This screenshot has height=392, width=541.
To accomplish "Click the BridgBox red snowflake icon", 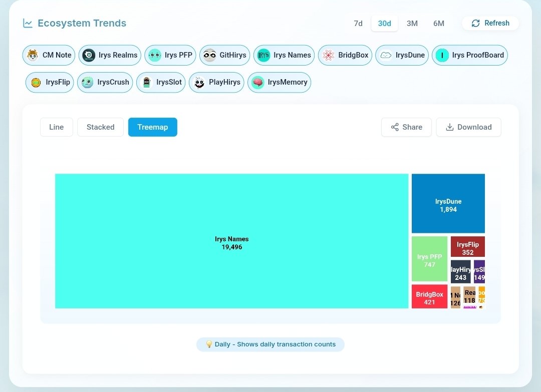I will pos(329,55).
